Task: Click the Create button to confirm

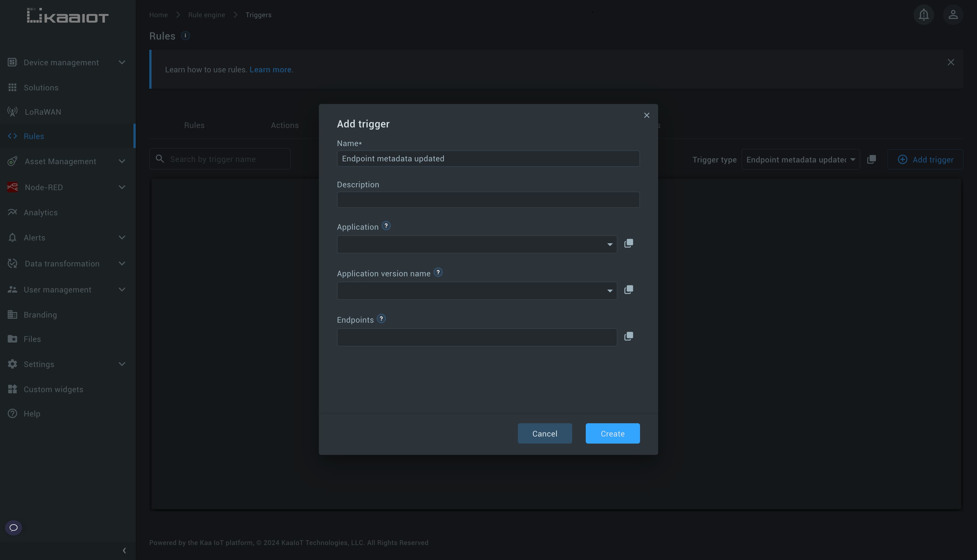Action: point(613,433)
